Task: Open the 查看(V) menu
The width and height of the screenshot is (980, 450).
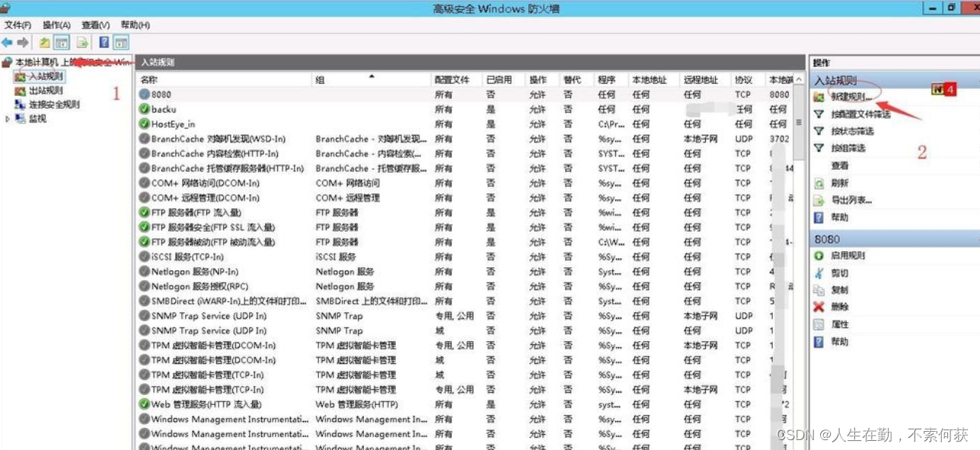Action: (95, 25)
